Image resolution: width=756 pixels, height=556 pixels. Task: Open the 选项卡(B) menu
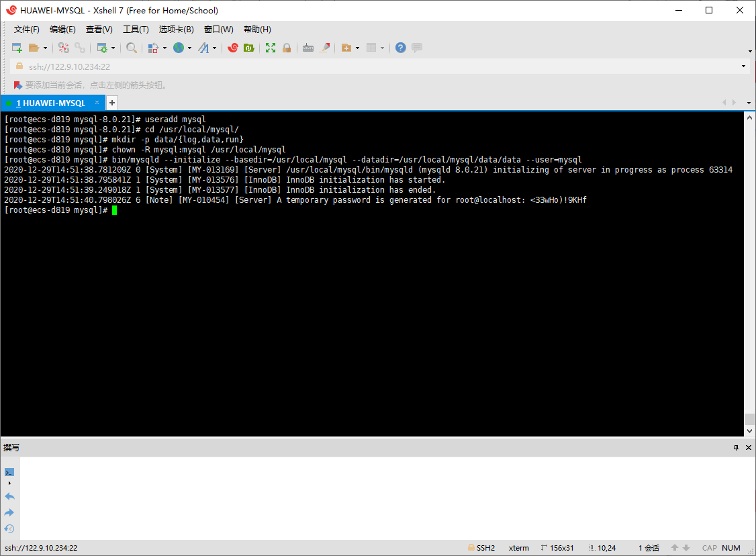click(x=177, y=30)
